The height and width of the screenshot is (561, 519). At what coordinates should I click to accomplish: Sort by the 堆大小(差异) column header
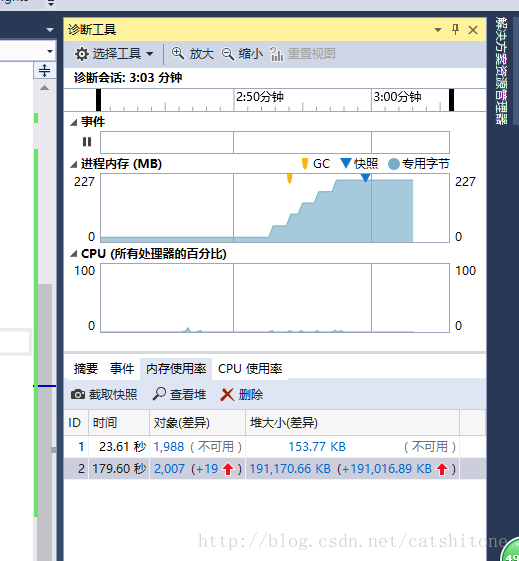click(x=352, y=423)
